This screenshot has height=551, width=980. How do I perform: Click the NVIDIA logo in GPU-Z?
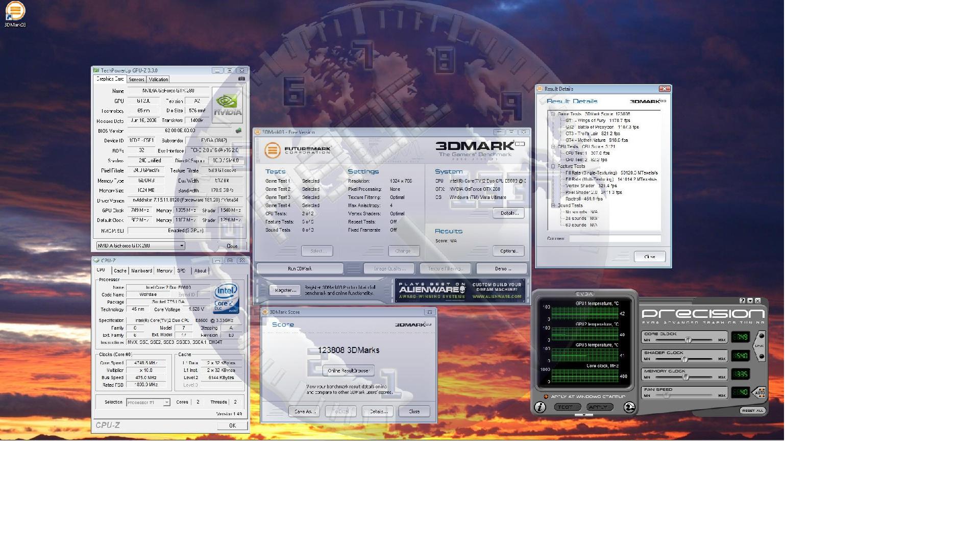[x=227, y=106]
